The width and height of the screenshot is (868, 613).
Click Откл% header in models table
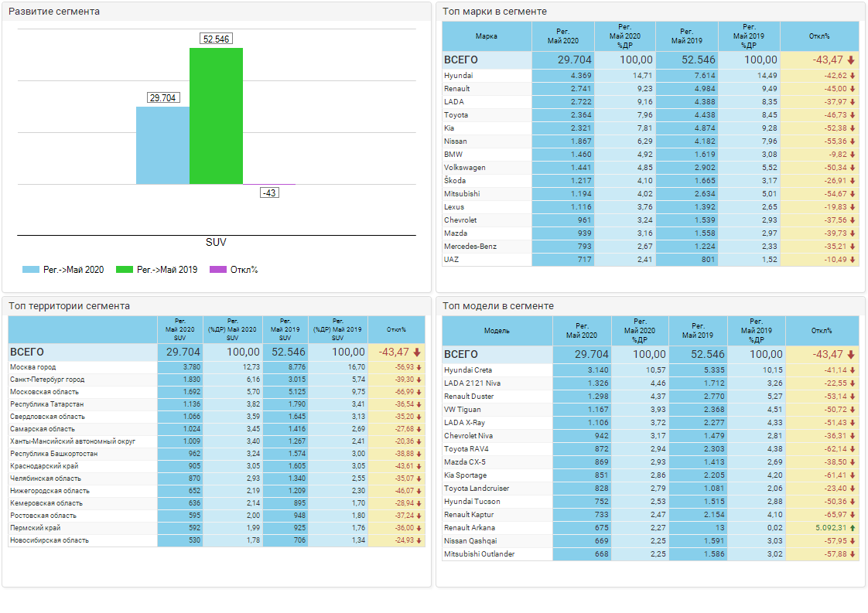click(822, 330)
